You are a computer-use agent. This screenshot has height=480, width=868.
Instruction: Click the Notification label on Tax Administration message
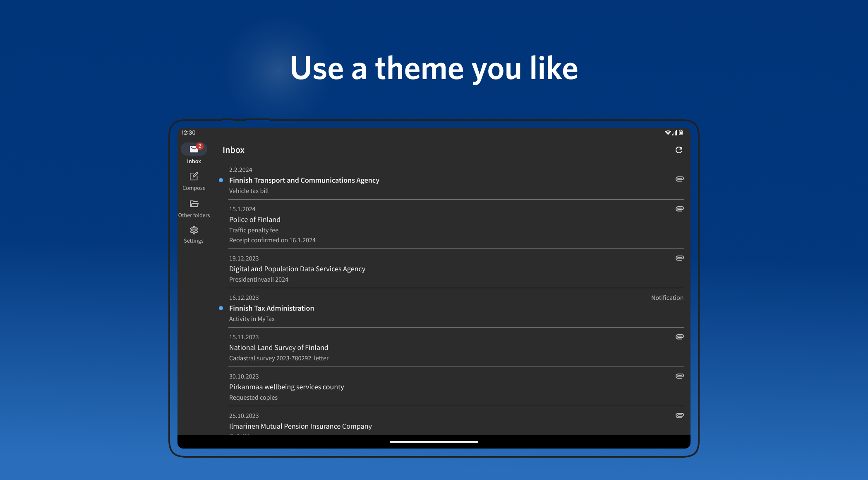click(667, 298)
